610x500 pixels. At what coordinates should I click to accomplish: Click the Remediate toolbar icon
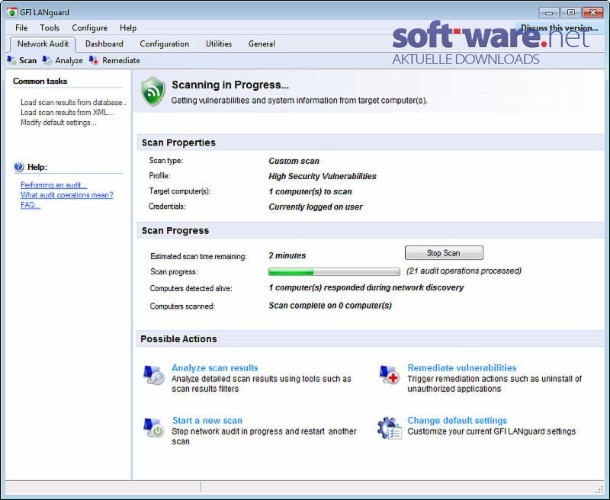point(94,60)
